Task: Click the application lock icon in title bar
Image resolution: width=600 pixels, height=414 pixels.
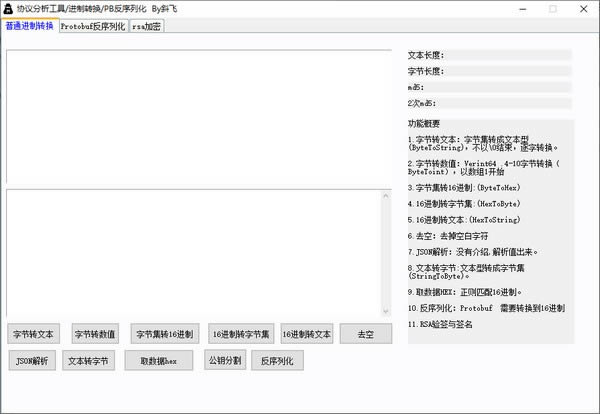Action: point(8,9)
